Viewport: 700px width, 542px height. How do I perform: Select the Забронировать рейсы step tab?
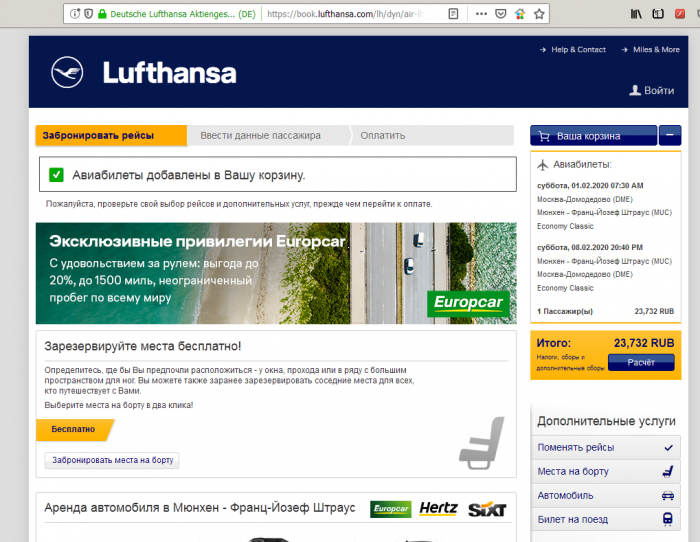[111, 135]
